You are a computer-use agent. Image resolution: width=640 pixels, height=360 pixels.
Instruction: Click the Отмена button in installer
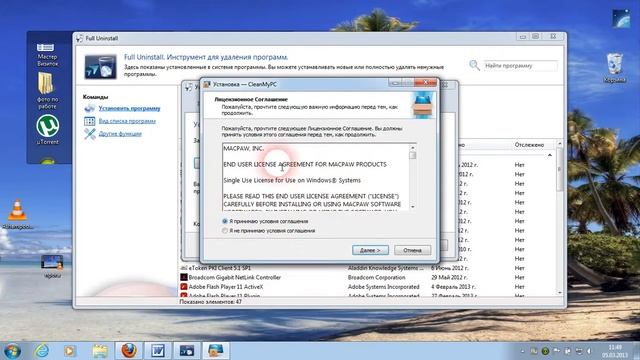click(412, 250)
